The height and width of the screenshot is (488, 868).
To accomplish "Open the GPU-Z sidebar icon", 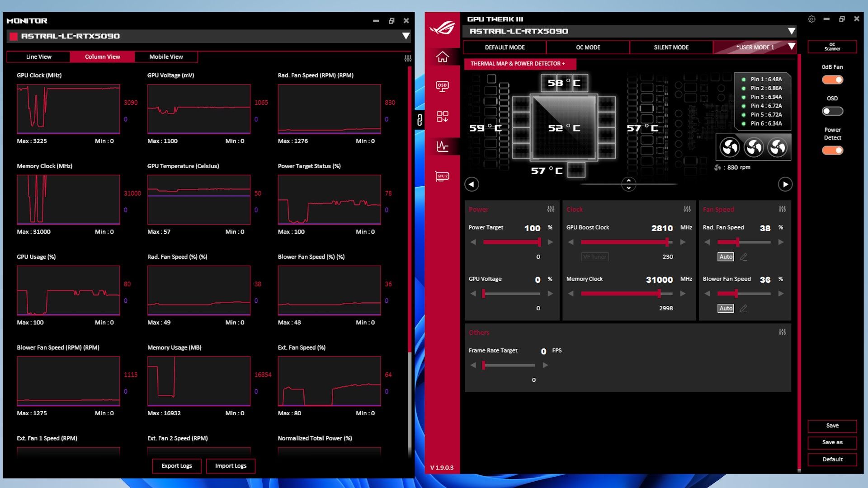I will 442,176.
